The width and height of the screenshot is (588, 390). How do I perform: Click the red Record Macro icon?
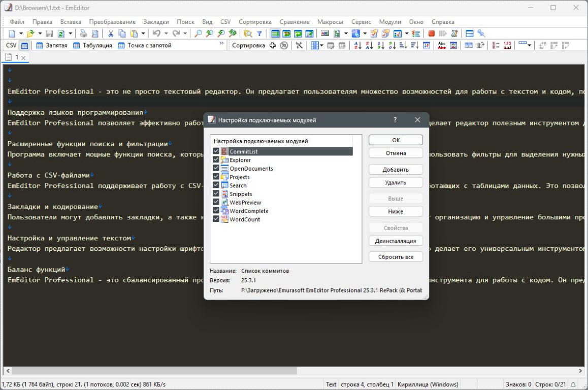pos(431,34)
